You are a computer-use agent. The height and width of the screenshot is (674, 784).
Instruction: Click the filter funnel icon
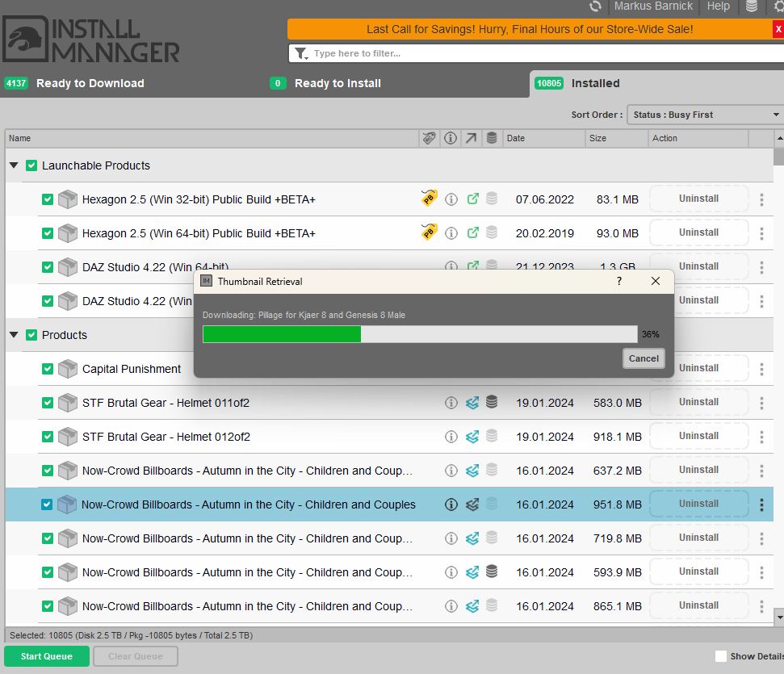(301, 53)
